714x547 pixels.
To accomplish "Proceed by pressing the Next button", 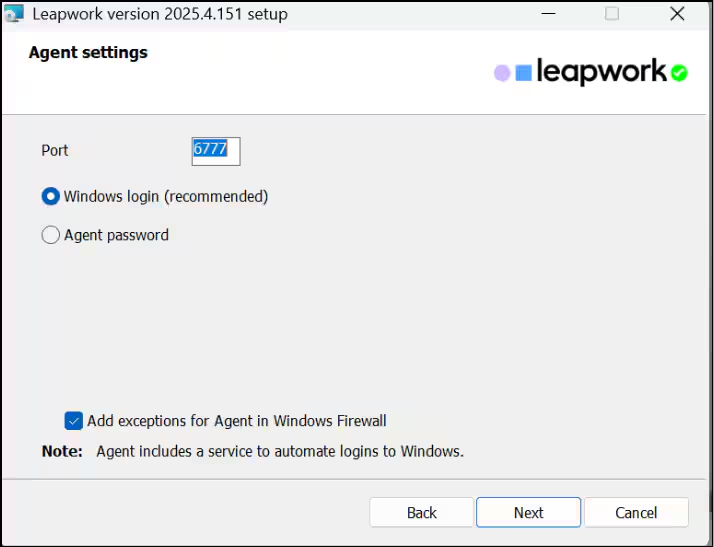I will pos(528,512).
